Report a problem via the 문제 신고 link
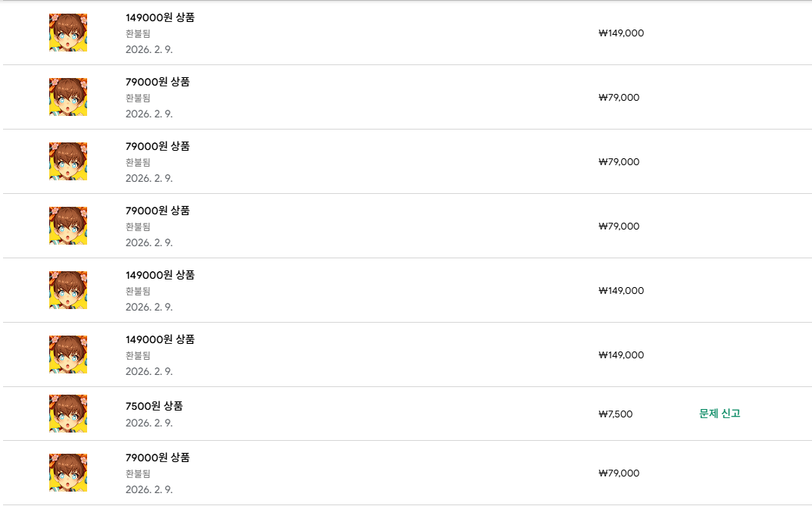The image size is (812, 506). 720,414
